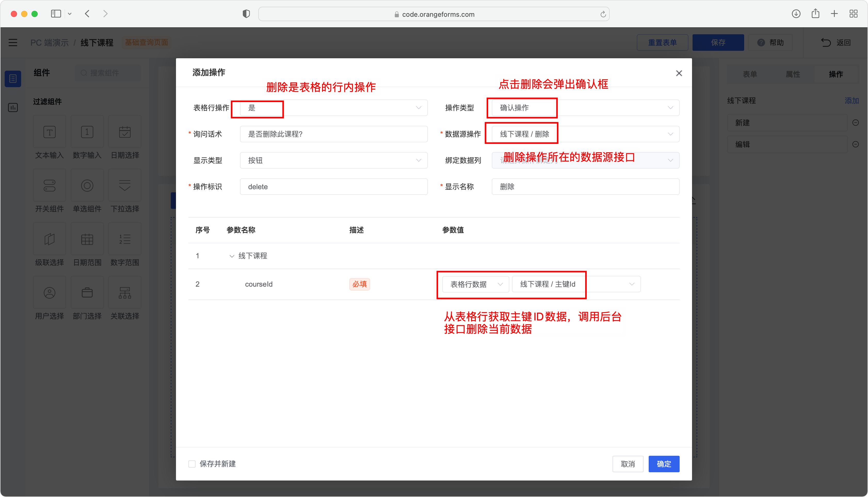The height and width of the screenshot is (497, 868).
Task: Open Safari downloads icon
Action: (796, 14)
